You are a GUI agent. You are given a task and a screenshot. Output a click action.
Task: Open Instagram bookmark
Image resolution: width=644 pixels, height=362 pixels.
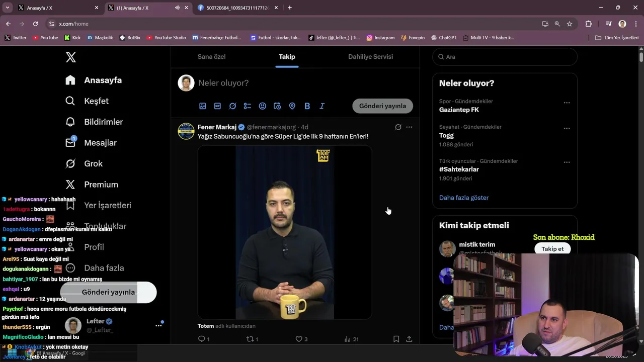pos(380,38)
